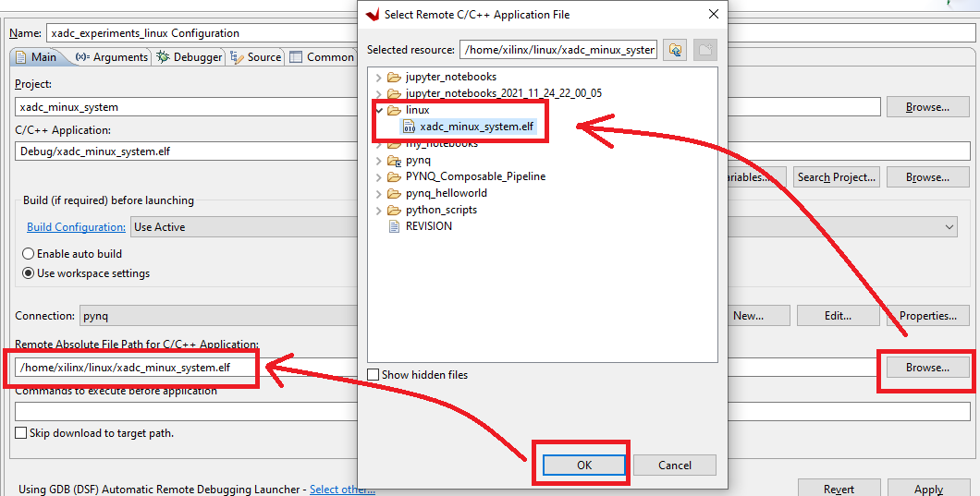Close the Select Remote Application File dialog

(x=713, y=15)
